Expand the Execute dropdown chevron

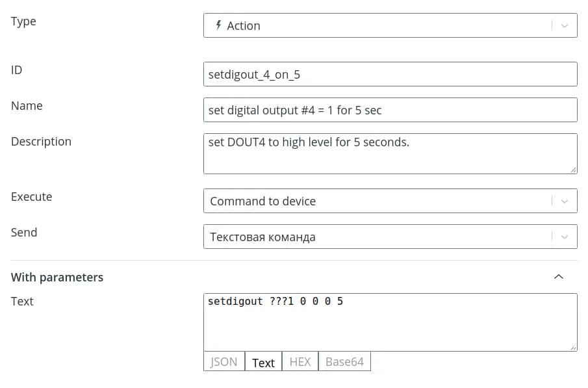564,201
